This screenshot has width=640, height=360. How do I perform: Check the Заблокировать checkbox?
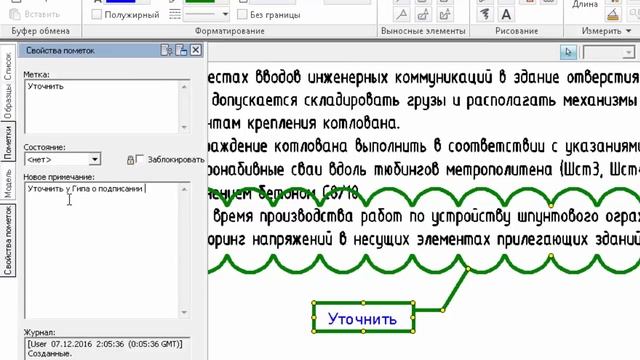pos(140,159)
